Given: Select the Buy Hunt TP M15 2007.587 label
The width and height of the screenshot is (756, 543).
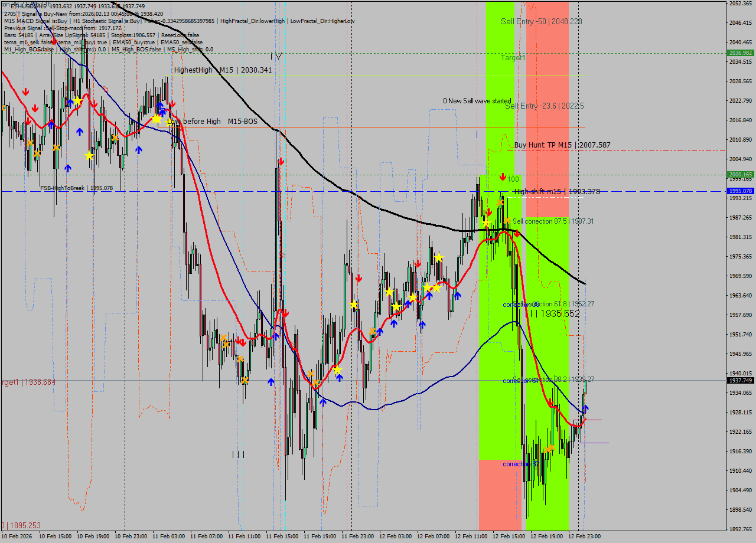Looking at the screenshot, I should (562, 145).
